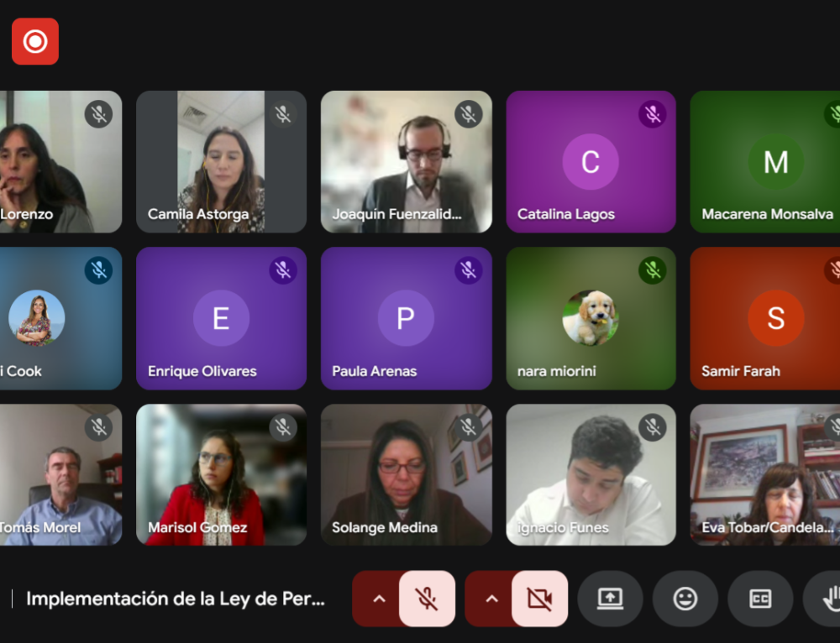Open video settings chevron next to camera
Screen dimensions: 840x643
tap(491, 599)
